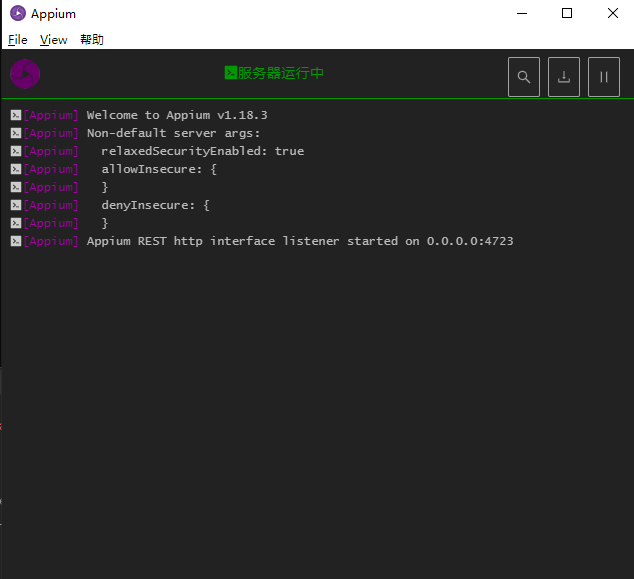Open the 帮助 menu
The width and height of the screenshot is (634, 579).
tap(92, 40)
